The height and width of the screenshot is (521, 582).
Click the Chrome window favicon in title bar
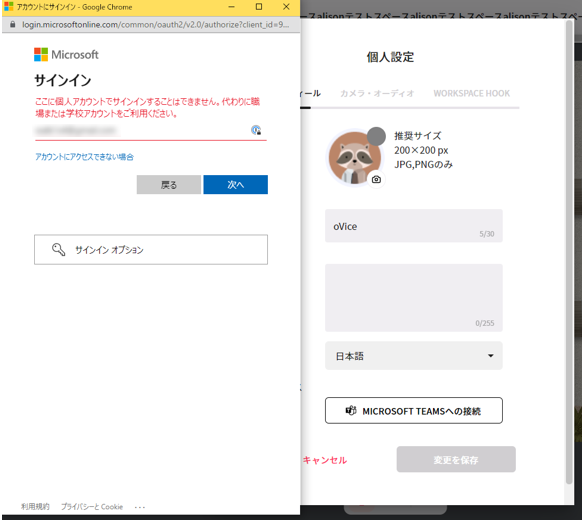(x=8, y=7)
